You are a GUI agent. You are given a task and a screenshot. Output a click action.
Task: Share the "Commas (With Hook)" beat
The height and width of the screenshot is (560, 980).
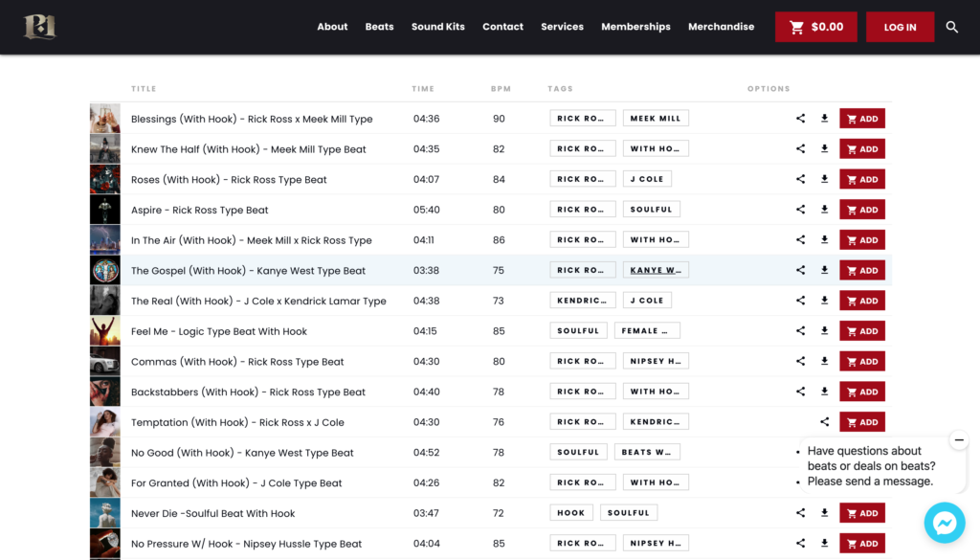click(801, 361)
